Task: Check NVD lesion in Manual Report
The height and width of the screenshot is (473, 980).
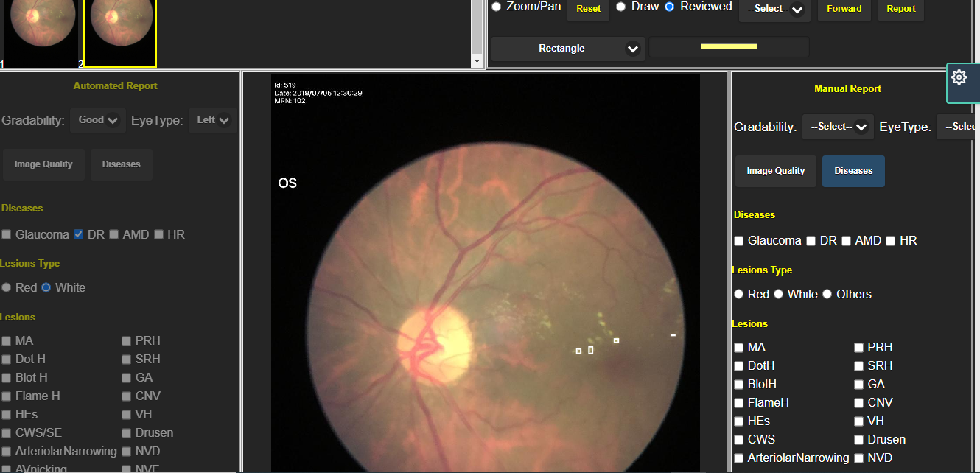Action: coord(859,458)
